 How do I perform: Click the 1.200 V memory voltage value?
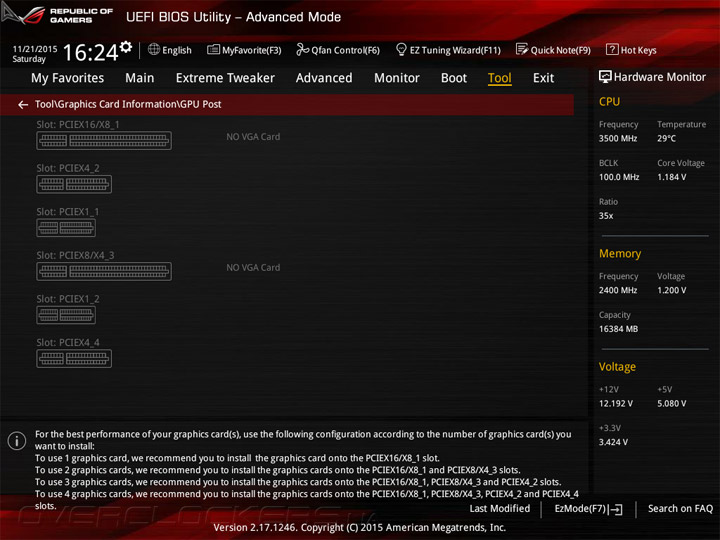pyautogui.click(x=671, y=290)
